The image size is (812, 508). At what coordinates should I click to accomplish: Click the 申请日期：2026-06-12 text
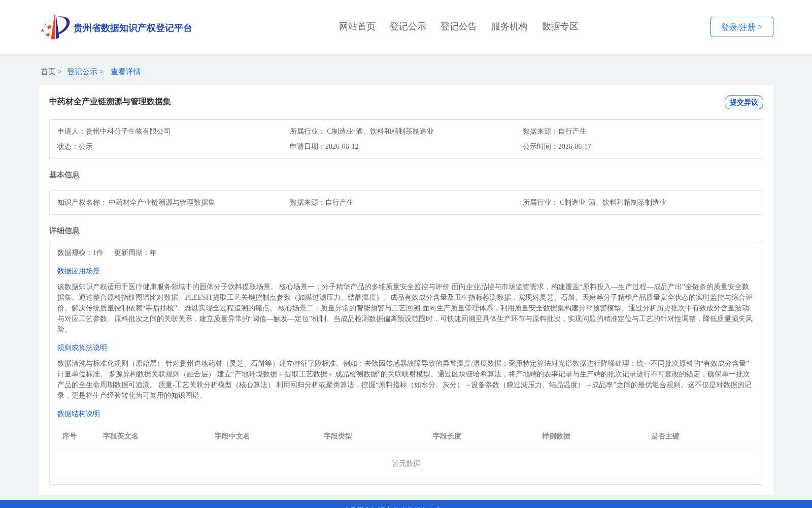tap(324, 146)
